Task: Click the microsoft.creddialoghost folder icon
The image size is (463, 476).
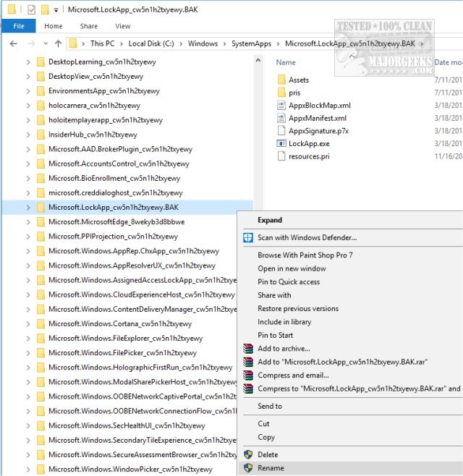Action: pos(41,192)
